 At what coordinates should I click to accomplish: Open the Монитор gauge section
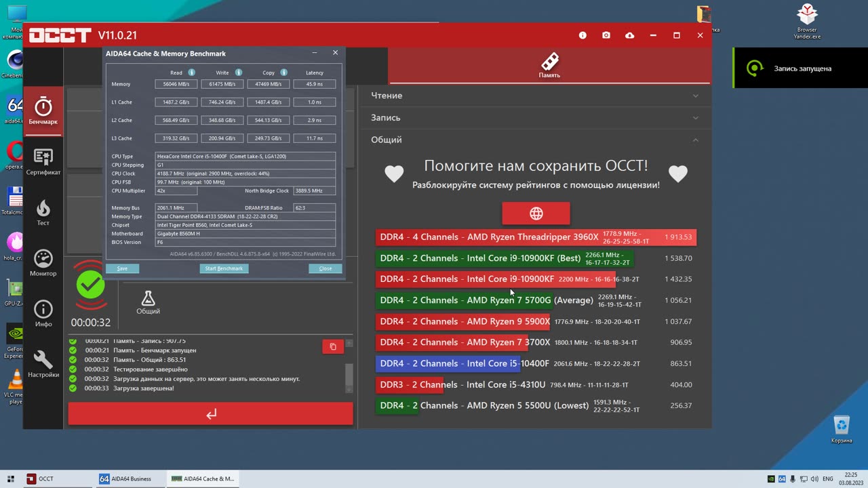coord(43,263)
